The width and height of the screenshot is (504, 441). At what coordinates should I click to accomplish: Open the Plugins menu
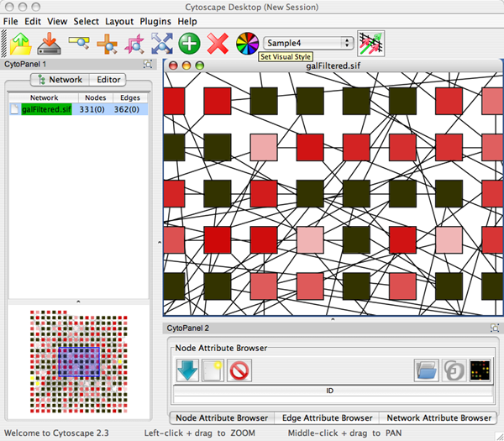click(155, 20)
